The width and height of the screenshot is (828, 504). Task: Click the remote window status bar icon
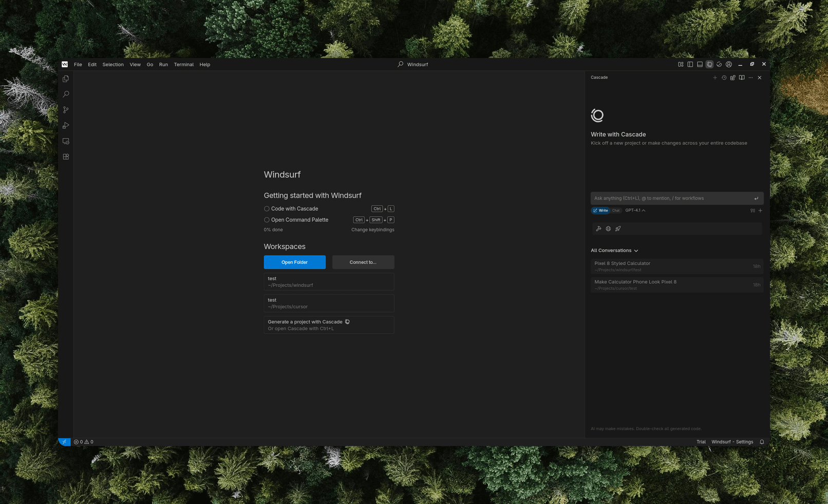click(64, 442)
